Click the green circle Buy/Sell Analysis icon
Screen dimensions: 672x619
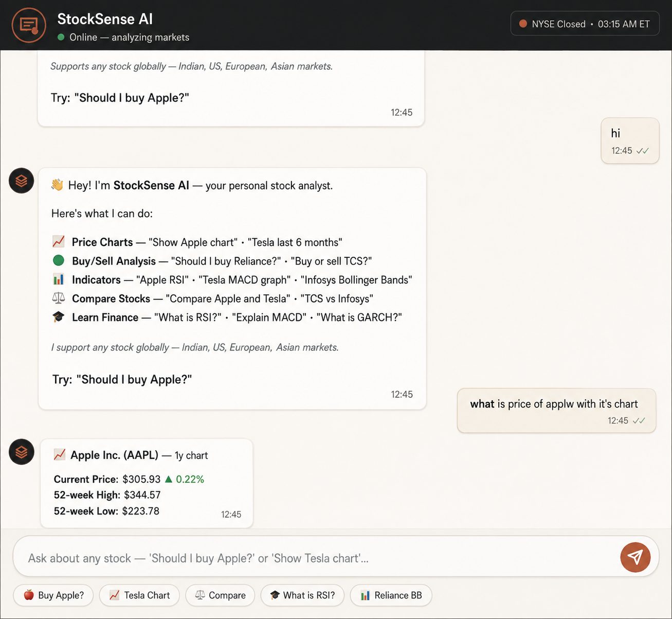pos(59,260)
